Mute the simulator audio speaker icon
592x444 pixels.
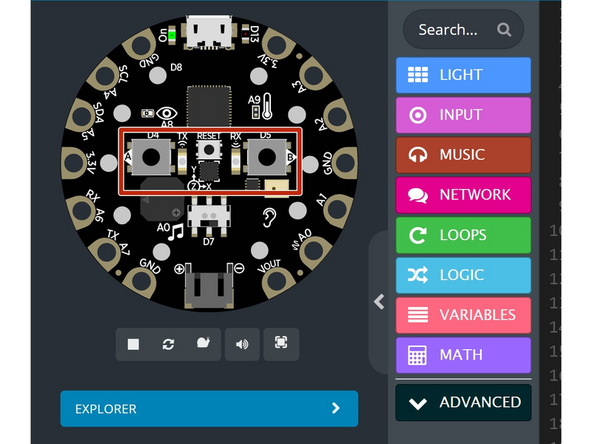[x=242, y=344]
